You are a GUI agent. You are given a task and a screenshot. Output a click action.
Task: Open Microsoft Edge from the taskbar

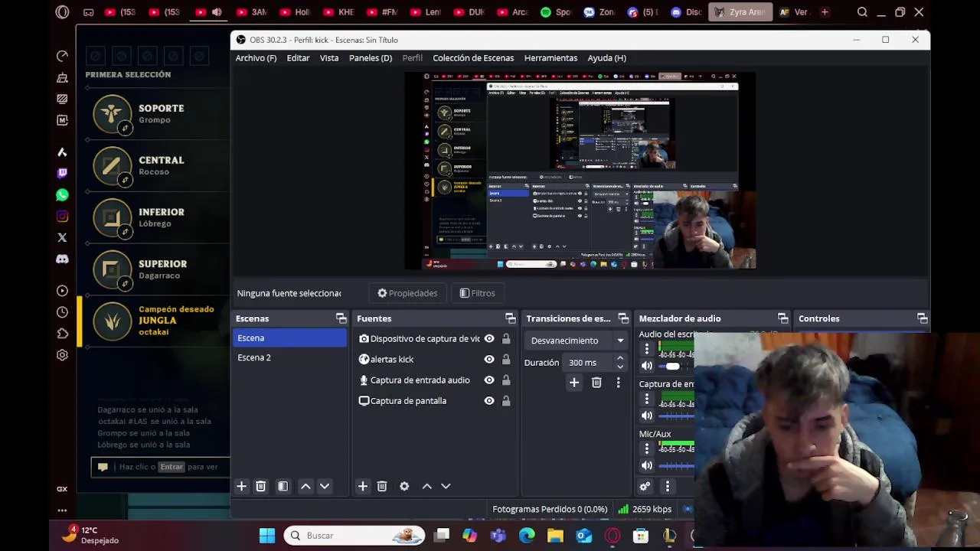tap(527, 536)
